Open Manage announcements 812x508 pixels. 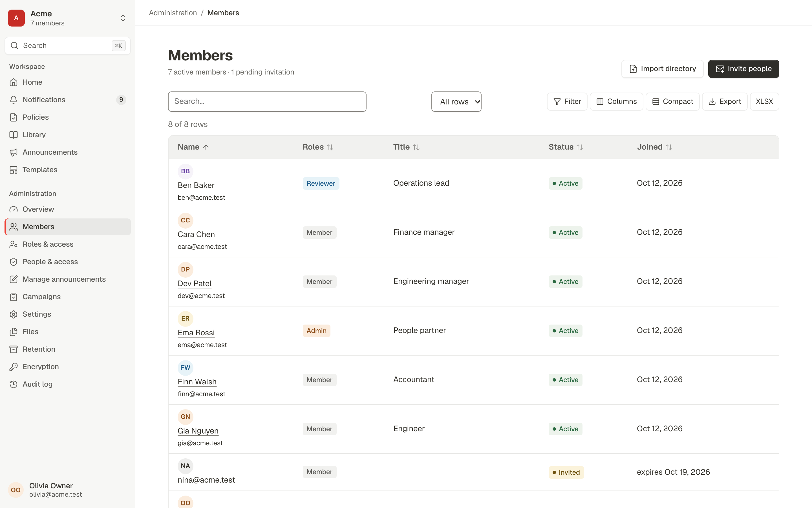tap(67, 279)
